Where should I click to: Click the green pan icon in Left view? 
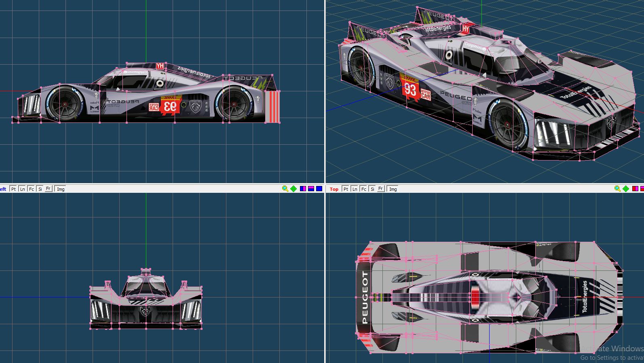point(293,189)
